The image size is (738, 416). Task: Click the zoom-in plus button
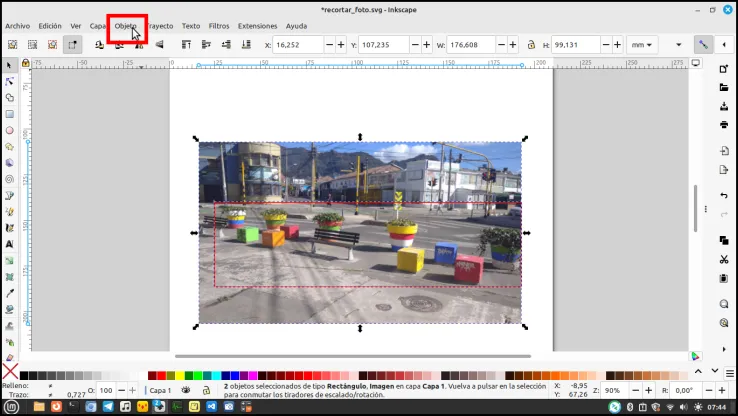(x=649, y=390)
